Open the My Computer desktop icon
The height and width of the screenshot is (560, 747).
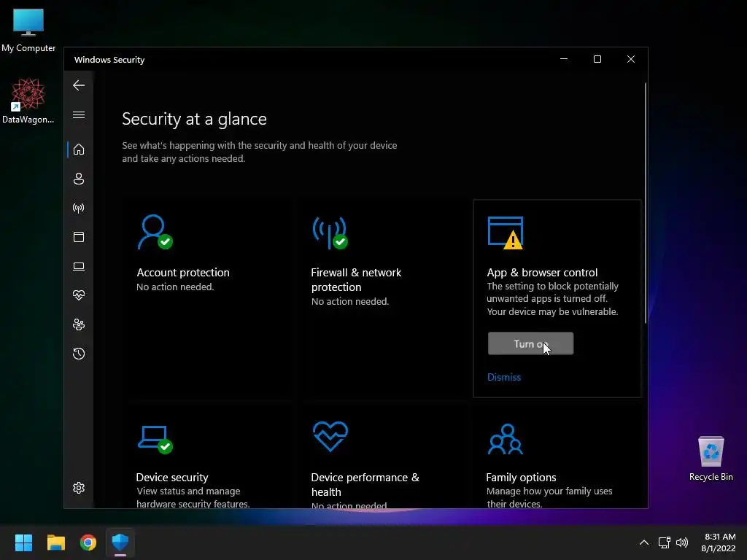click(x=28, y=30)
